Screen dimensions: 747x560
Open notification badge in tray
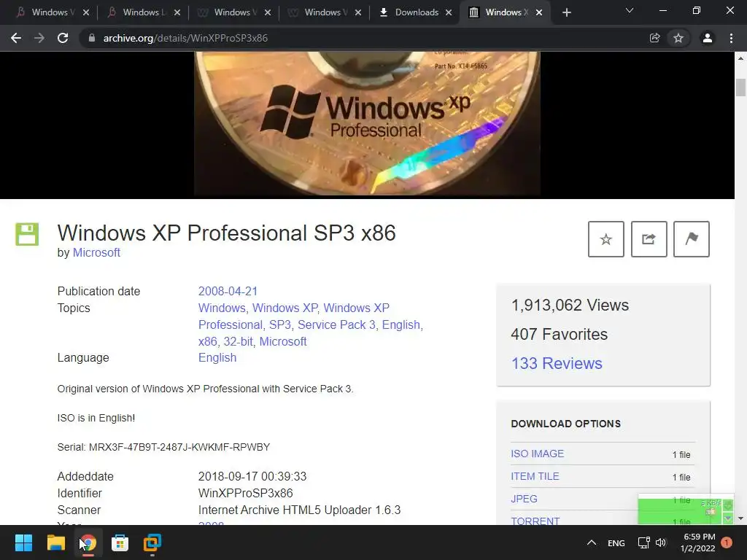[727, 542]
